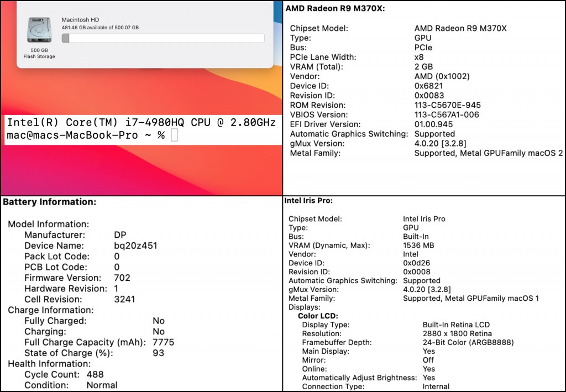Select Display Type value 'Built-In Retina LCD'
This screenshot has height=392, width=566.
pos(456,325)
